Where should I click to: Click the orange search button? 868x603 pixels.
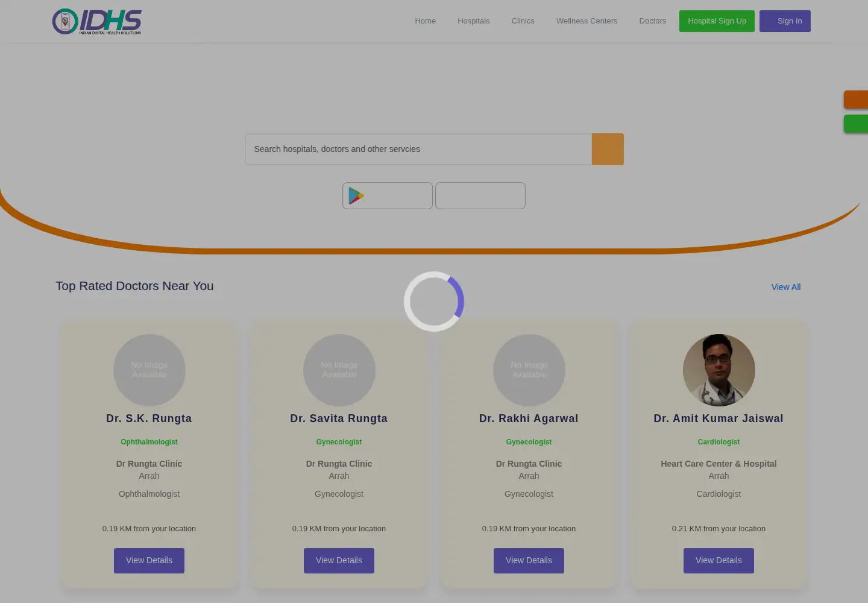608,149
